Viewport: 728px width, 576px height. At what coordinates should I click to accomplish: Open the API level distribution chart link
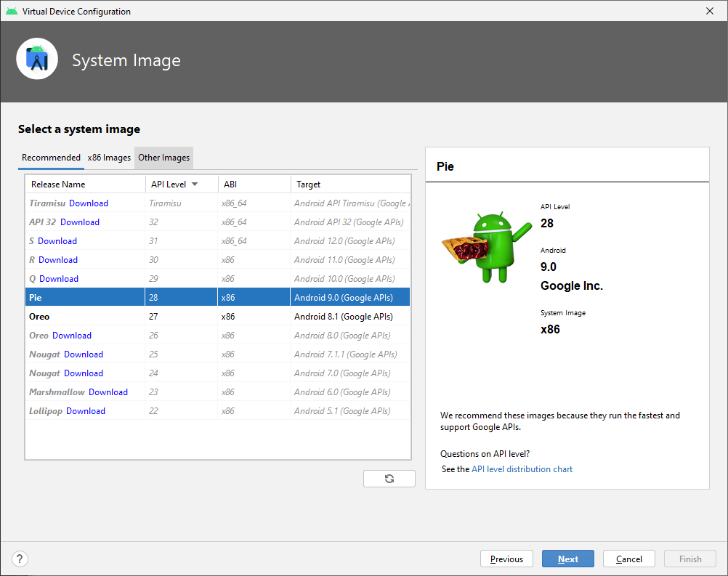pos(522,469)
